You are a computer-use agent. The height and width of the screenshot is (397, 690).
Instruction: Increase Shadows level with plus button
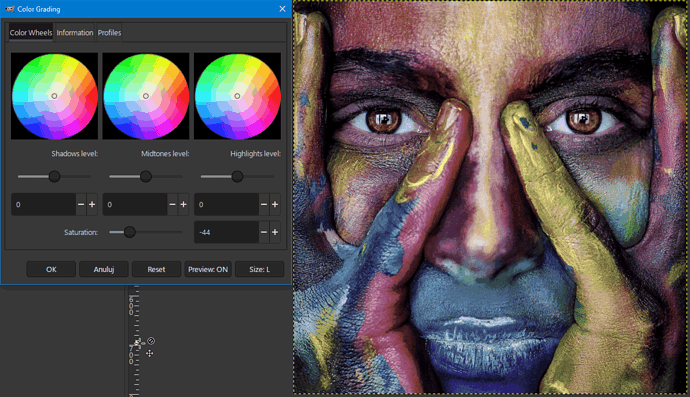(92, 204)
